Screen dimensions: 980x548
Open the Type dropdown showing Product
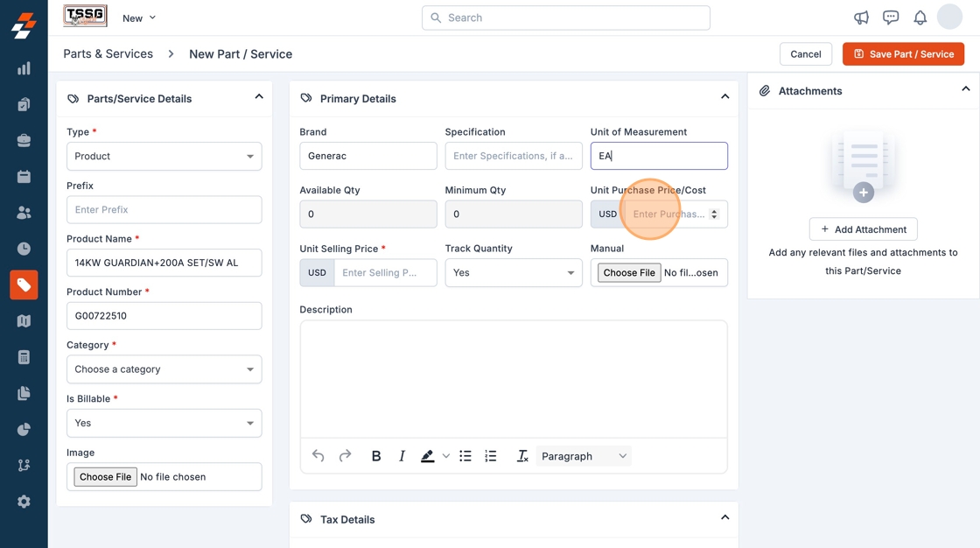coord(164,157)
